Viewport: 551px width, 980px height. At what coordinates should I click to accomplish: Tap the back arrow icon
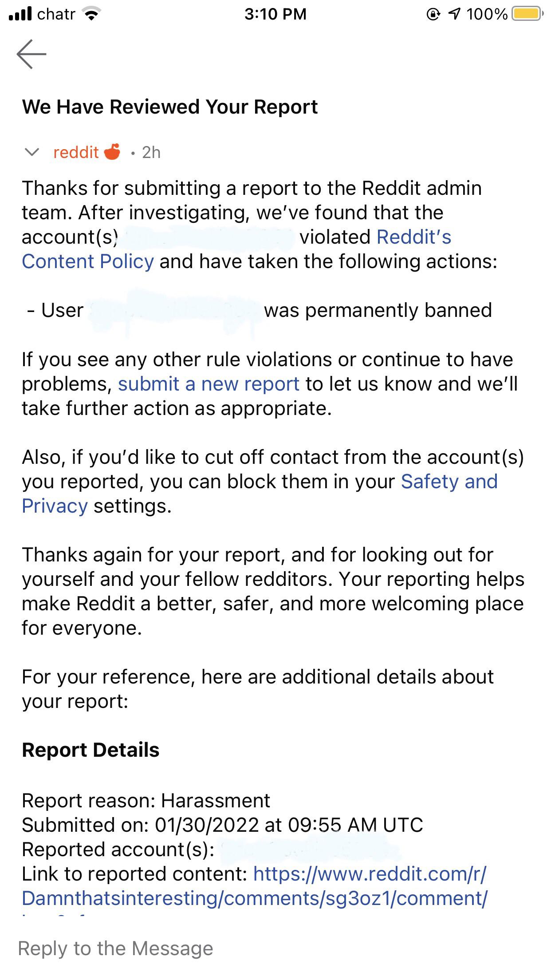click(31, 54)
